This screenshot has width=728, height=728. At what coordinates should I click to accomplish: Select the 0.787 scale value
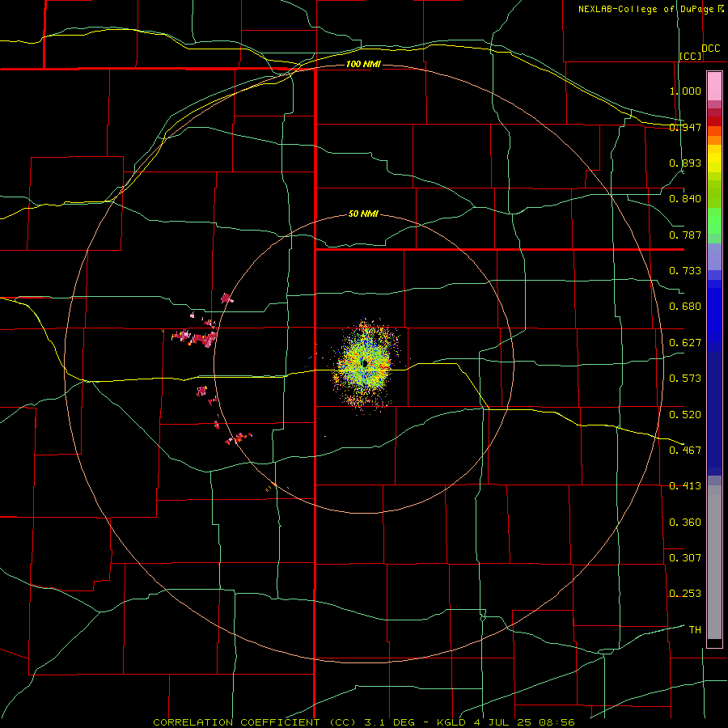[x=685, y=235]
